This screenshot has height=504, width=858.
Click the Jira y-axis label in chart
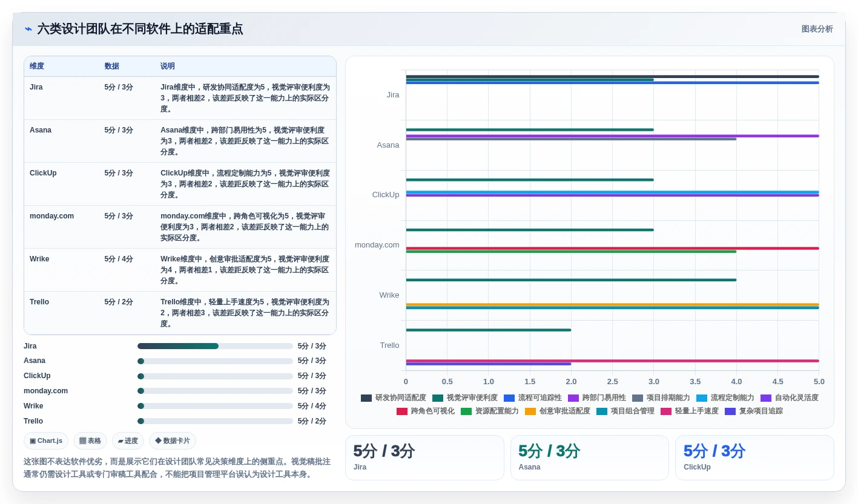click(x=393, y=95)
